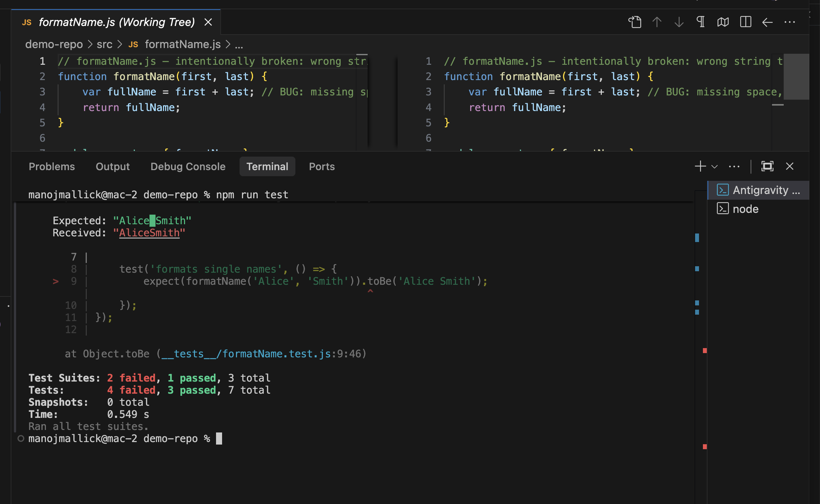
Task: Toggle maximize panel size icon
Action: point(767,166)
